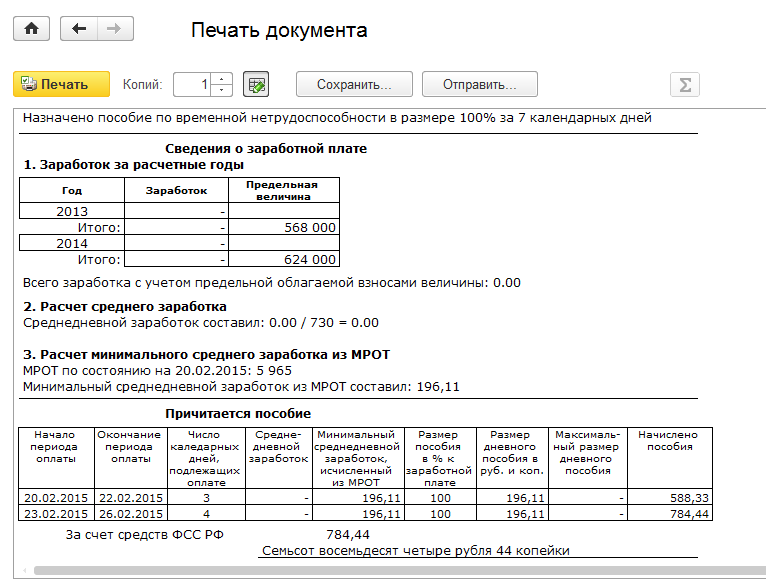Toggle document editing mode icon

click(256, 85)
